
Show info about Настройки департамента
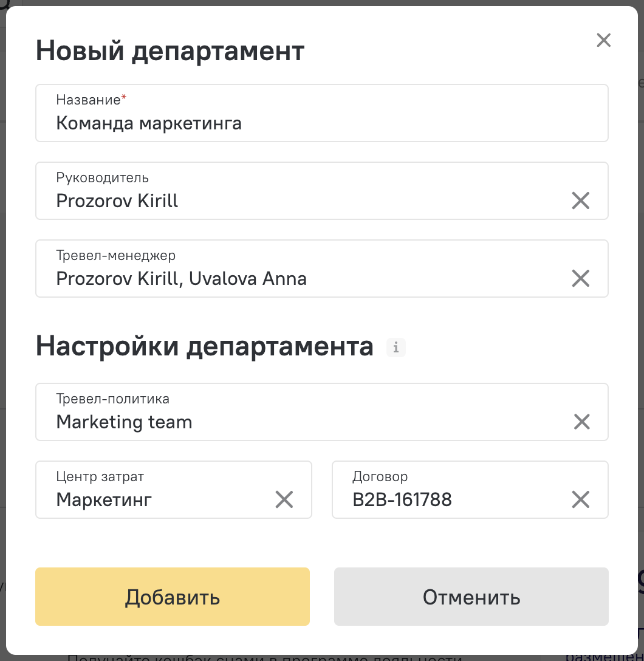click(396, 348)
